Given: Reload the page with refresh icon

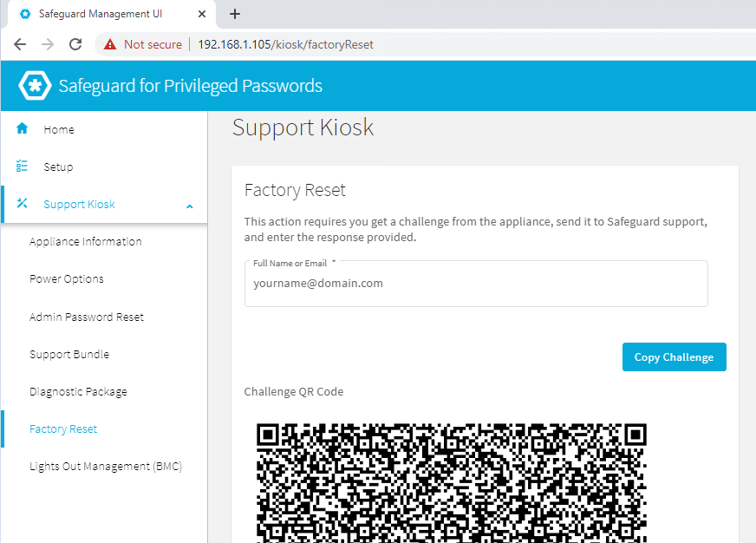Looking at the screenshot, I should coord(75,44).
